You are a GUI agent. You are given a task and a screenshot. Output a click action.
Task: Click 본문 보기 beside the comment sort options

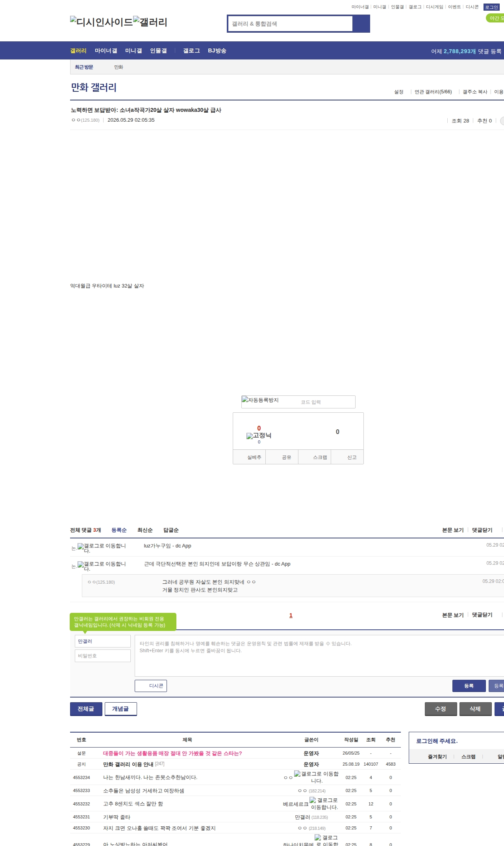click(x=453, y=530)
